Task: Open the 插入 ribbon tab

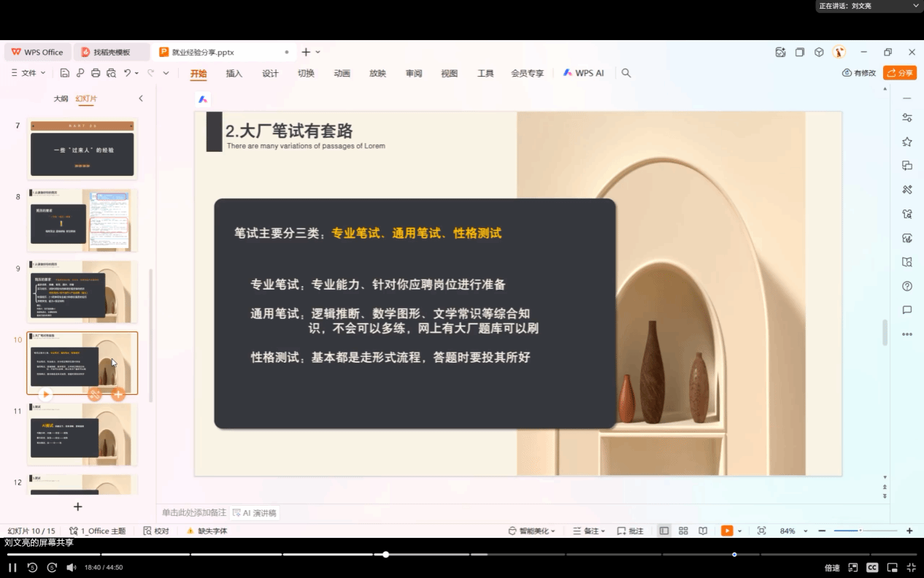Action: click(234, 73)
